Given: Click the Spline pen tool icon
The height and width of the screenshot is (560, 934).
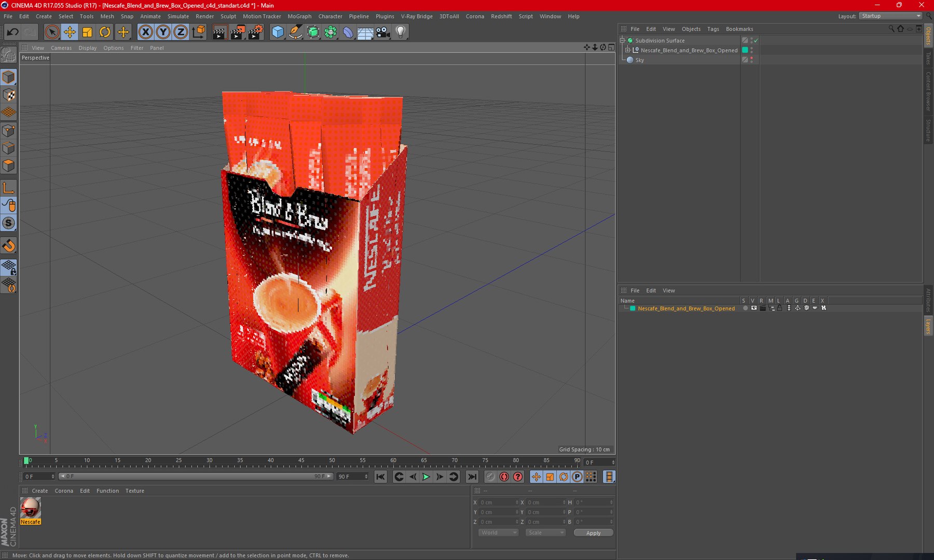Looking at the screenshot, I should click(x=295, y=32).
